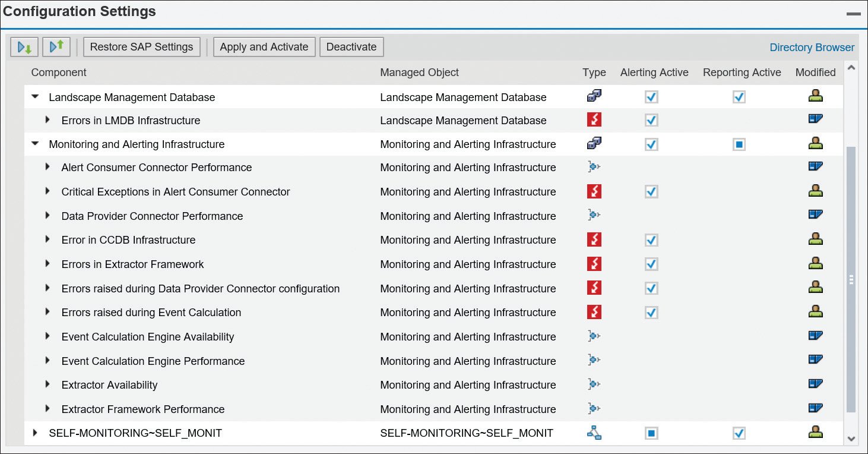Open the Directory Browser link
Screen dimensions: 868x454
coord(812,47)
